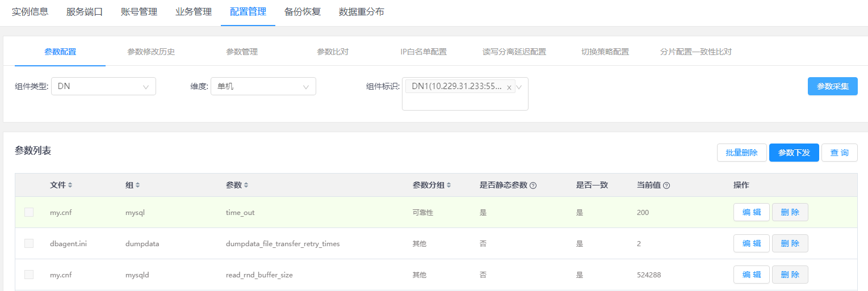Delete the read_rnd_buffer_size parameter row
This screenshot has width=868, height=291.
[x=790, y=275]
